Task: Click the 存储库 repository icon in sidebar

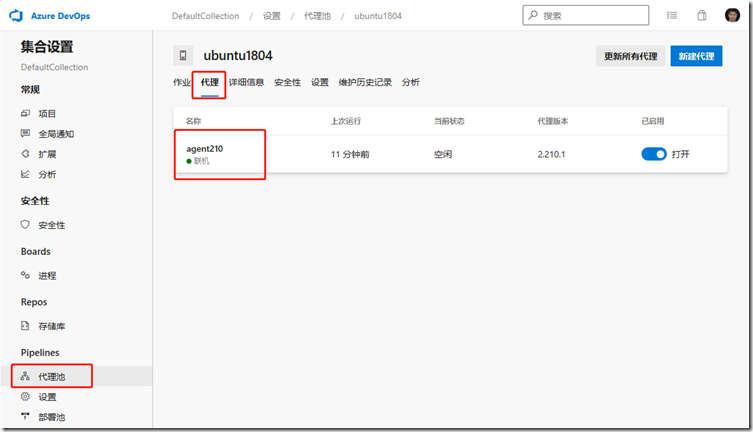Action: coord(25,325)
